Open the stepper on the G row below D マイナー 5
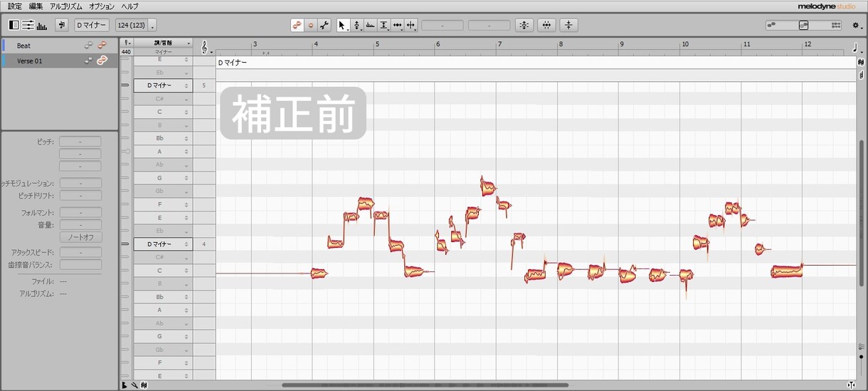Screen dimensions: 868x391 (186, 178)
